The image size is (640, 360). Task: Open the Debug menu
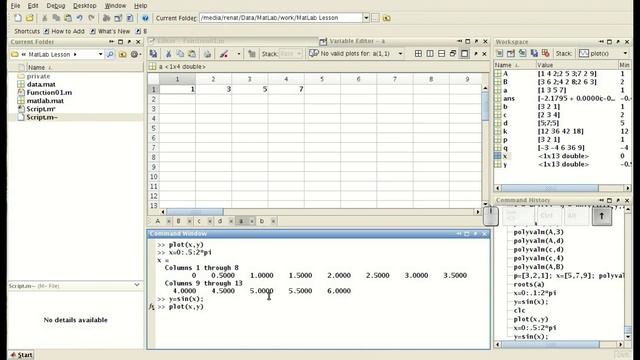tap(56, 6)
